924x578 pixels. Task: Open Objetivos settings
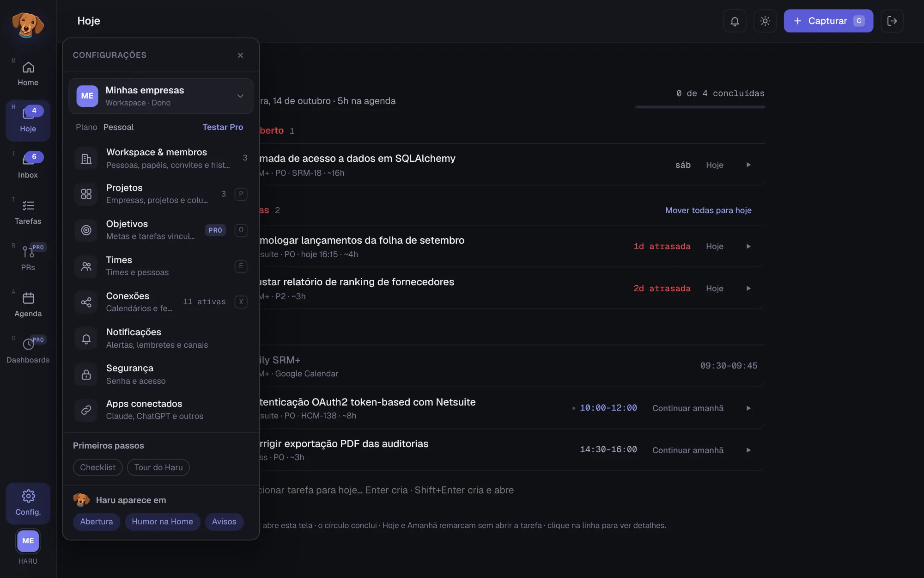(x=161, y=230)
